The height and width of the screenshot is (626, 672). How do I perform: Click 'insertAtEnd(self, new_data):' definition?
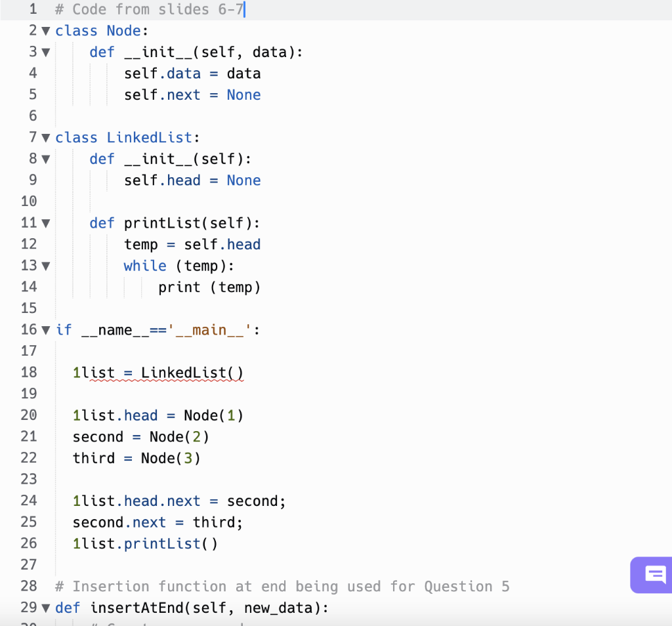click(209, 608)
